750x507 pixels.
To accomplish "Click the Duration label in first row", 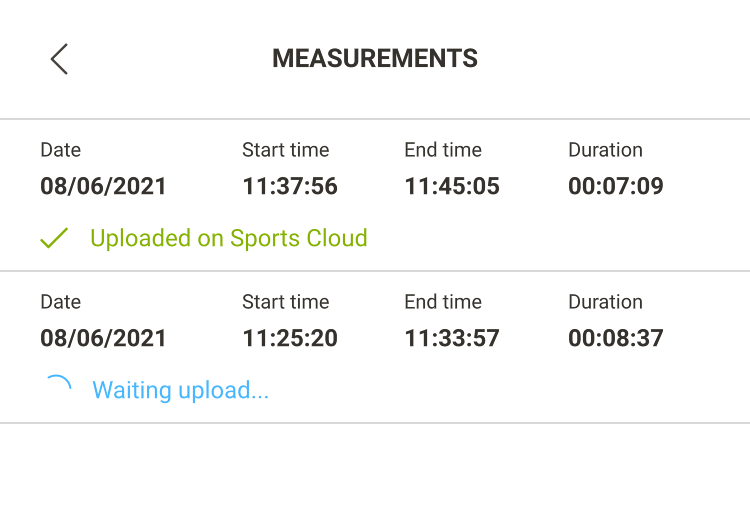I will click(x=606, y=150).
